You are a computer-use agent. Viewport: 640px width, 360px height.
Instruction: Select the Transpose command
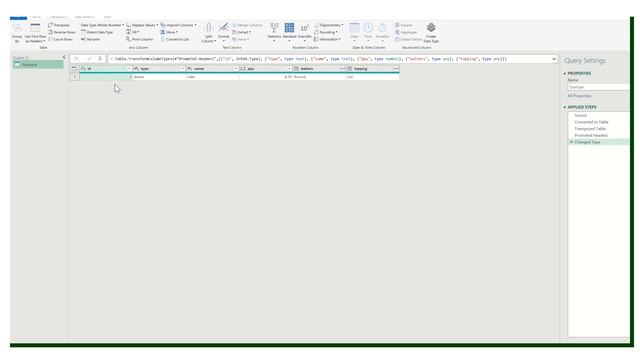59,25
